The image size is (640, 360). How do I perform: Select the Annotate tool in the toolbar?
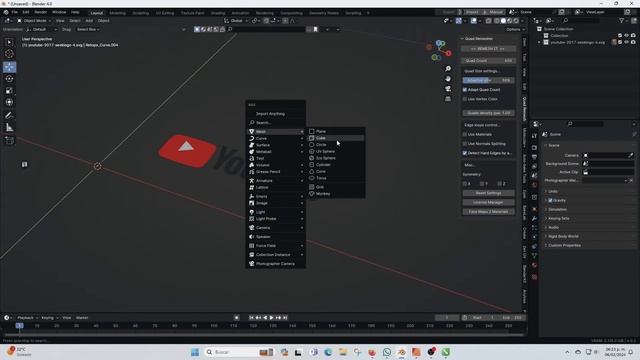9,116
